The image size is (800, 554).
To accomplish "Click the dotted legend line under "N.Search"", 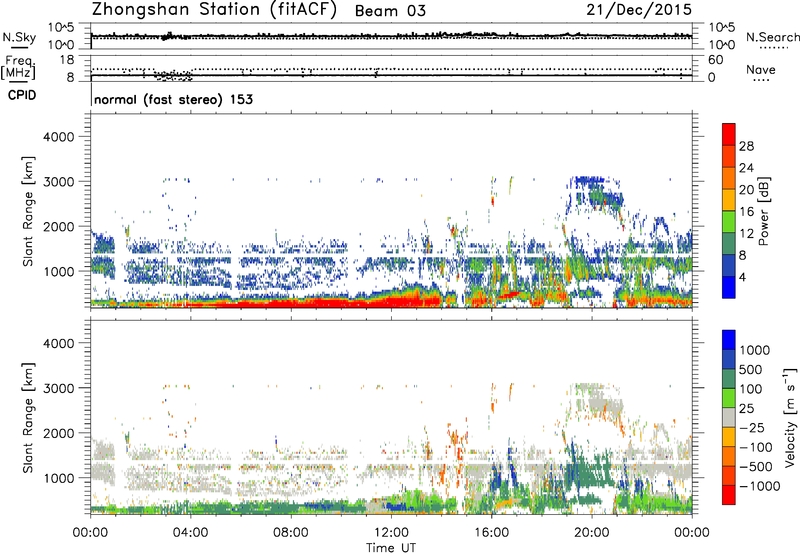I will coord(773,48).
